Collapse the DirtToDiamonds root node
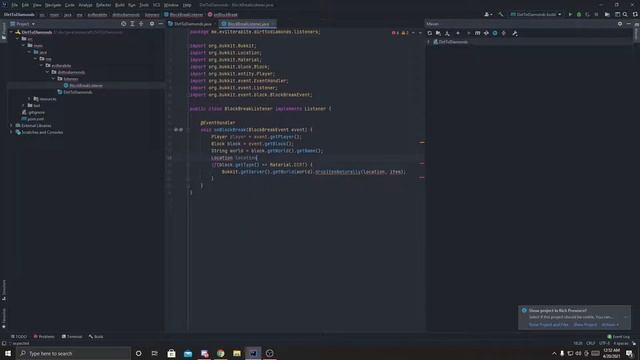Viewport: 640px width, 360px height. [x=11, y=32]
